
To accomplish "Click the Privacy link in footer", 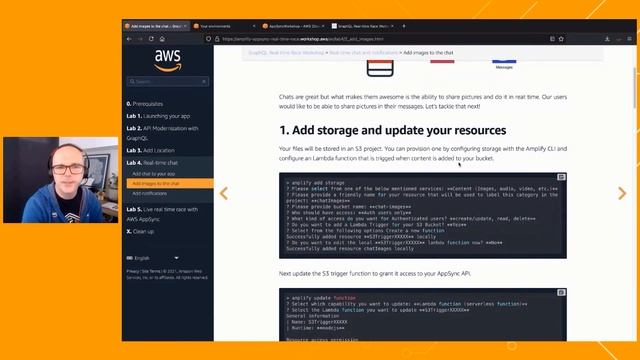I will click(132, 271).
